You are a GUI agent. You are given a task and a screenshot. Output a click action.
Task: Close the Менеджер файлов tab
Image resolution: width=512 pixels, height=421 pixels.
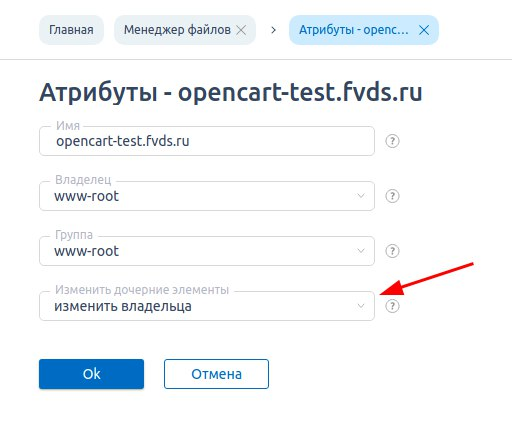241,30
